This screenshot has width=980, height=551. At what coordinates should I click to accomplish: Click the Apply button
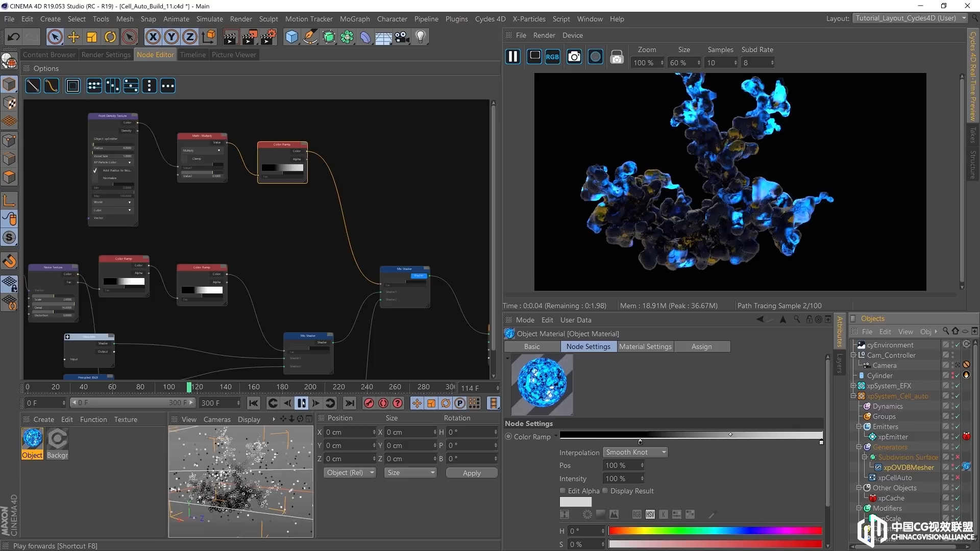click(472, 473)
